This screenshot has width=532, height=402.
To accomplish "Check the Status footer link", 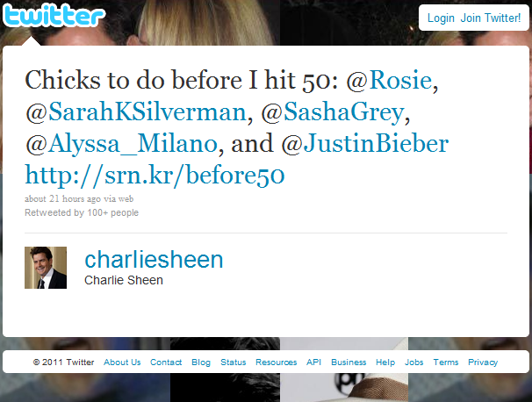I will click(x=234, y=363).
